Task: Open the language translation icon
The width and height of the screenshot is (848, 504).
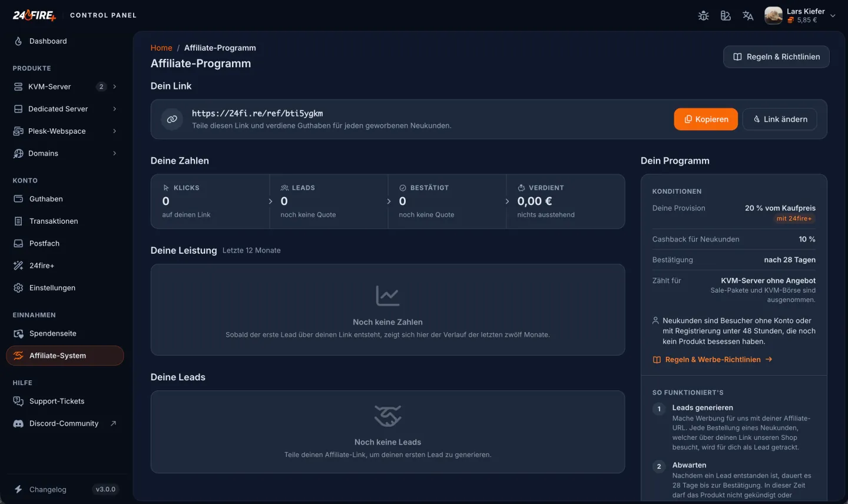Action: [x=748, y=16]
